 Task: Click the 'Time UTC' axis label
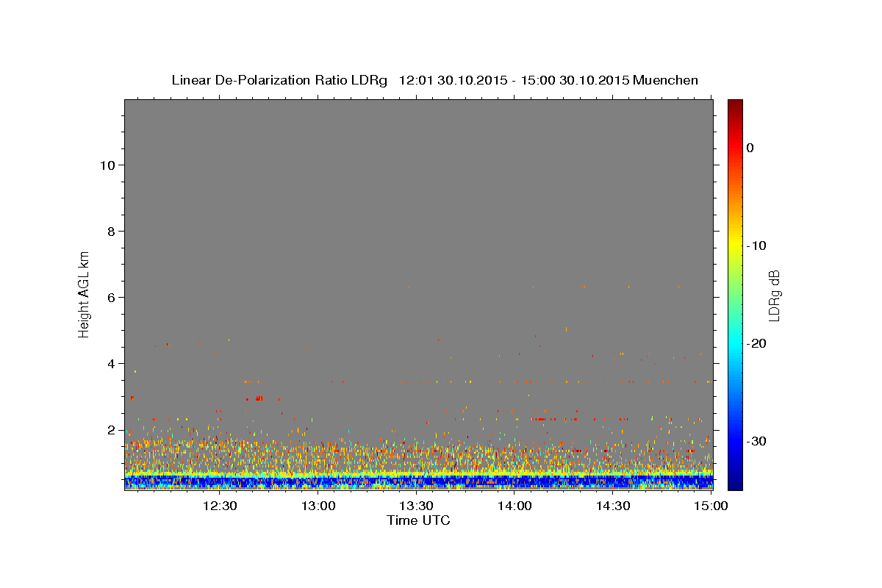tap(418, 520)
